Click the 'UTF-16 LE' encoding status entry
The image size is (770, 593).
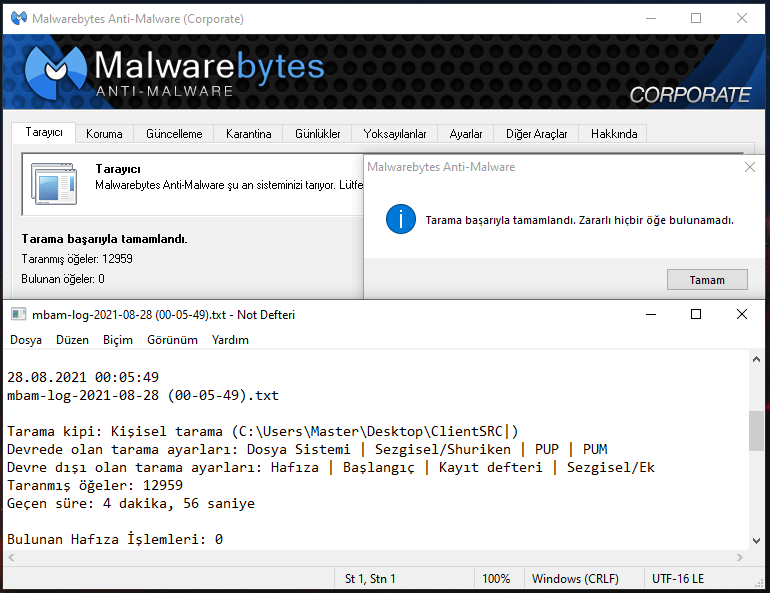(678, 579)
